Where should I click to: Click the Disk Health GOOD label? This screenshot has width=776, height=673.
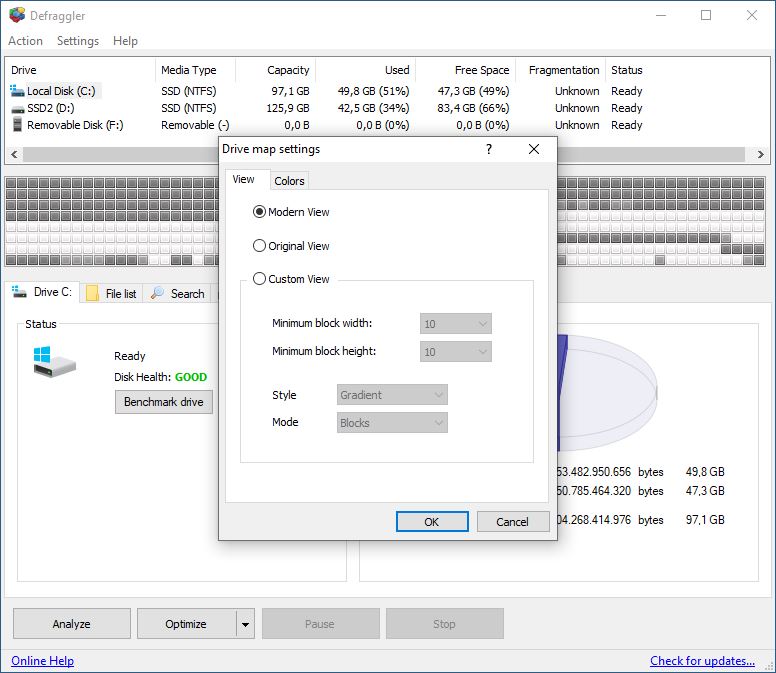(160, 377)
